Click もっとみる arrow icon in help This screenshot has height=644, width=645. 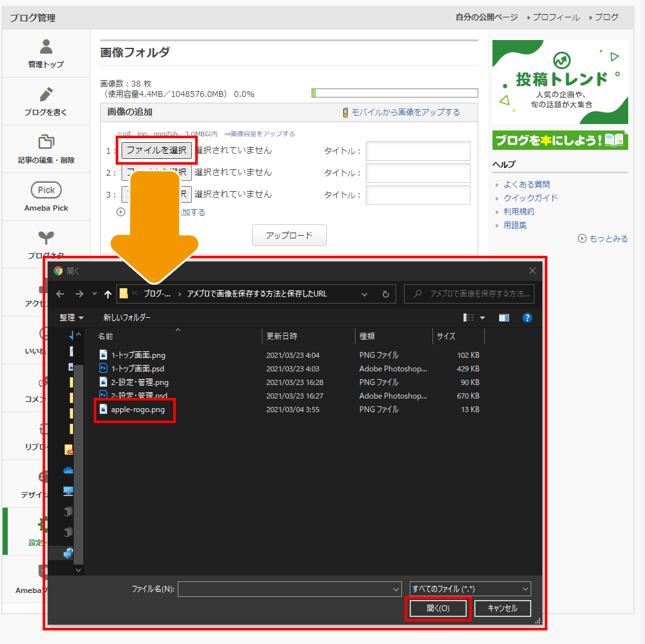pos(582,238)
